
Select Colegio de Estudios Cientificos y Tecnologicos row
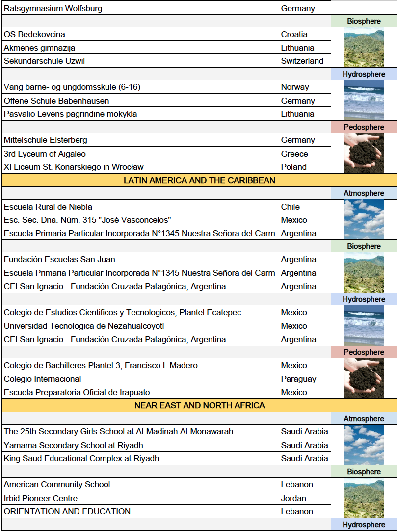click(140, 312)
